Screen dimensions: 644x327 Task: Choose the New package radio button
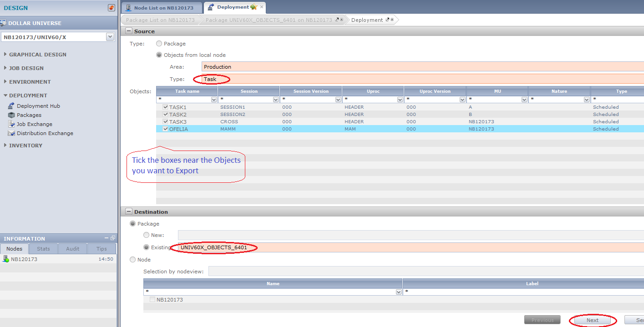click(146, 235)
